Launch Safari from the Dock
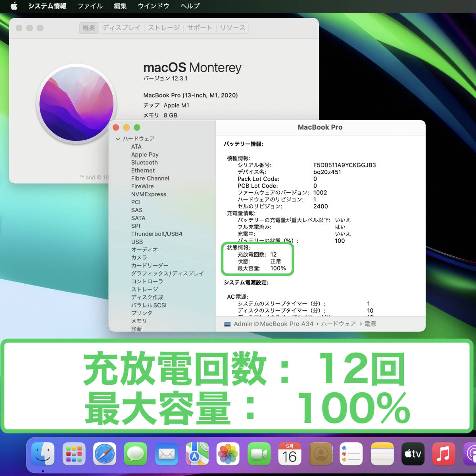This screenshot has height=476, width=476. (105, 454)
